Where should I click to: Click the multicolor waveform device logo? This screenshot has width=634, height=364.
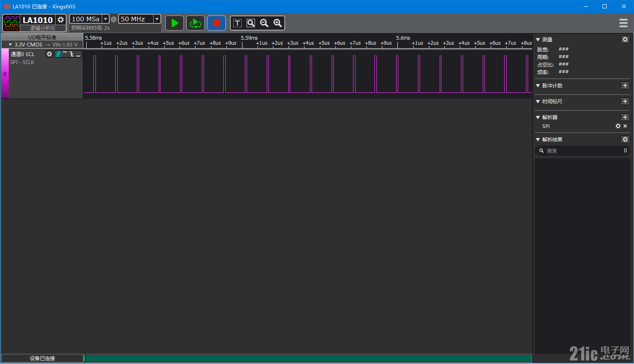[11, 23]
